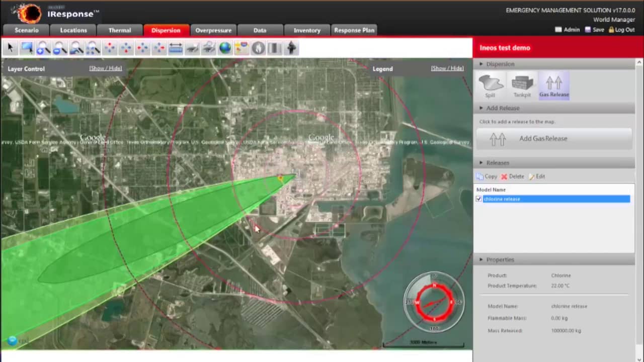Viewport: 644px width, 362px height.
Task: Select the distance ruler measure tool
Action: [176, 48]
